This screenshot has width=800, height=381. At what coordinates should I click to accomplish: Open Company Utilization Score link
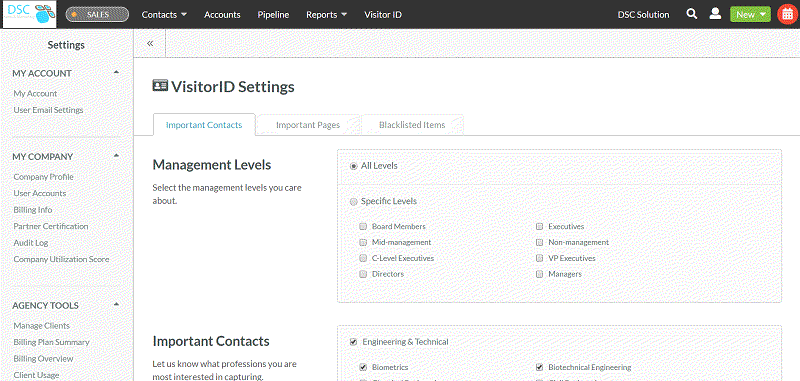click(x=61, y=259)
